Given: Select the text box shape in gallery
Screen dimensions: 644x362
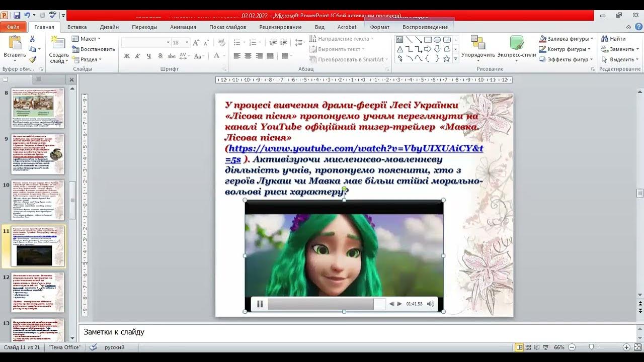Looking at the screenshot, I should click(x=400, y=40).
